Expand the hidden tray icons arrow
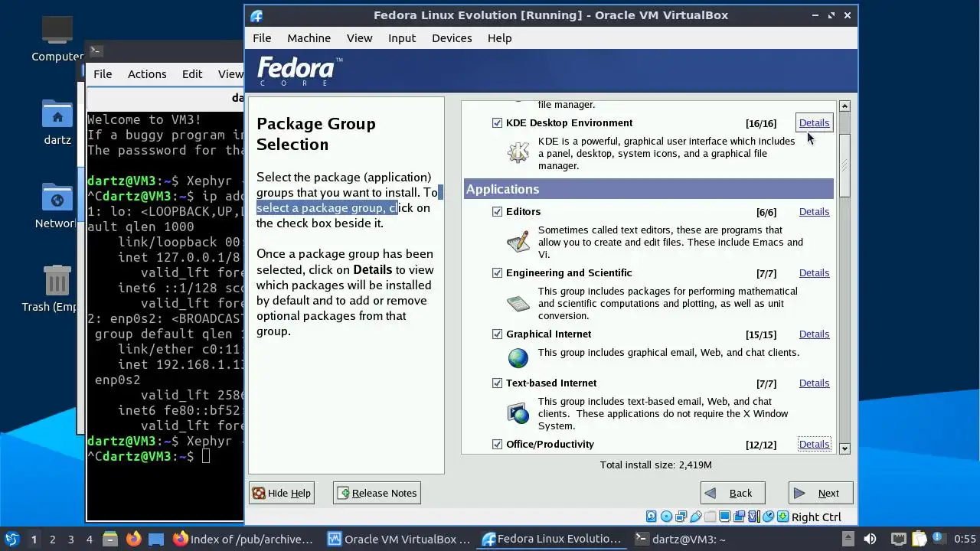Image resolution: width=980 pixels, height=551 pixels. (848, 539)
